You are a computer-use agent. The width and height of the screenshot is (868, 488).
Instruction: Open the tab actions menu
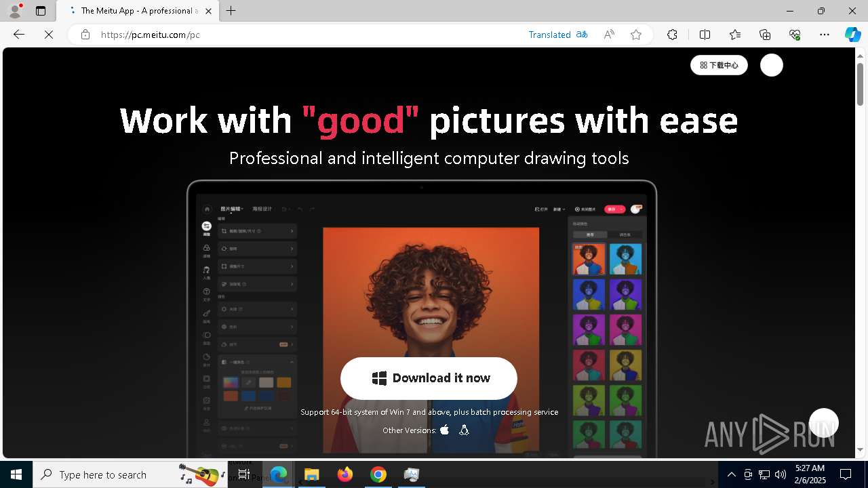(x=41, y=11)
